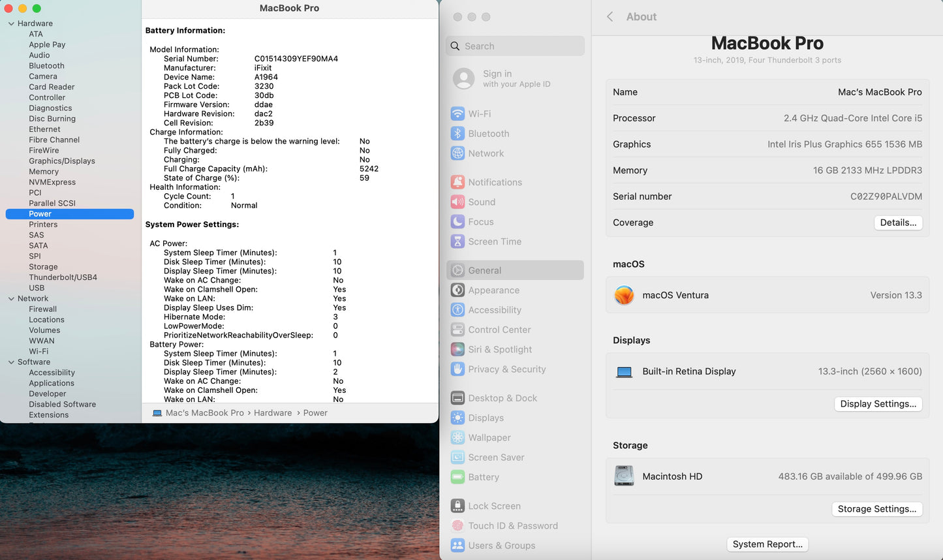943x560 pixels.
Task: Open the Appearance settings pane
Action: pyautogui.click(x=493, y=290)
